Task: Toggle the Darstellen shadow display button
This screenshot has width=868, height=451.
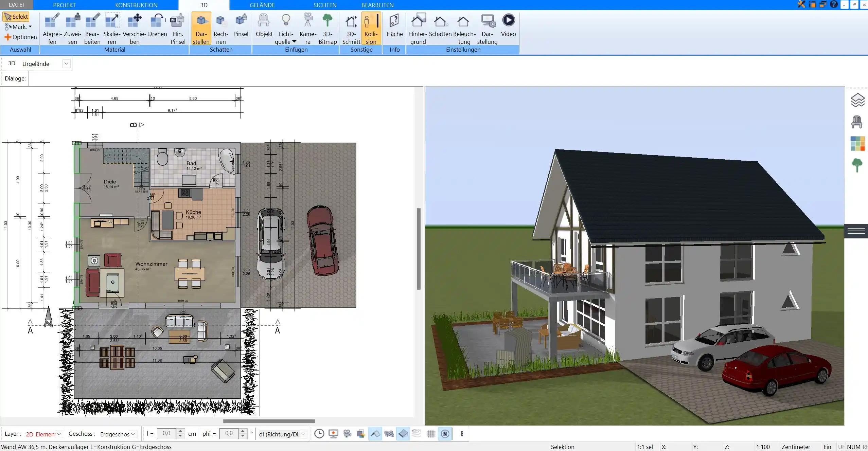Action: coord(201,29)
